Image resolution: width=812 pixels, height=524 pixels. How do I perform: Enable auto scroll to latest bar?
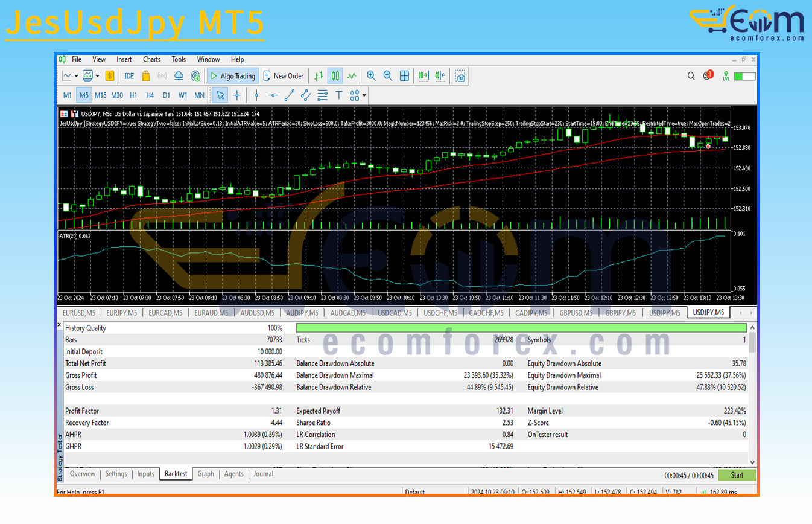(423, 76)
